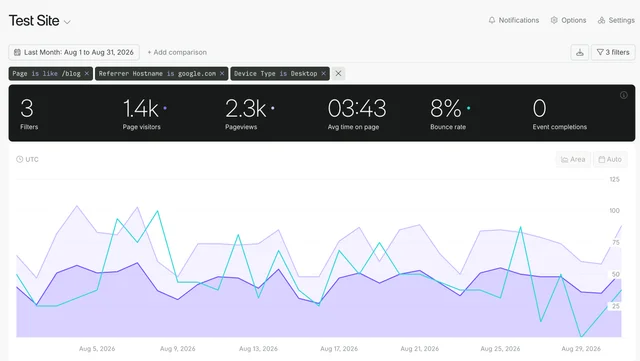Click the 100 y-axis value
Screen dimensions: 640x361
coord(614,211)
